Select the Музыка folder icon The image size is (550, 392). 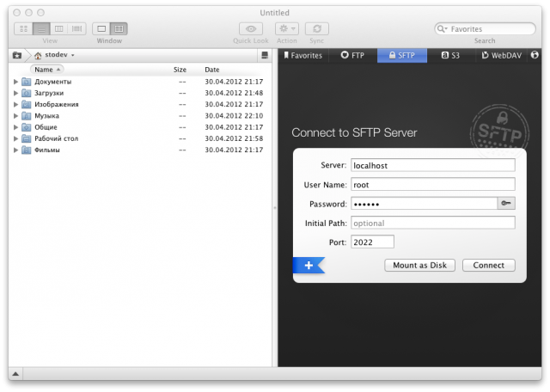coord(26,116)
